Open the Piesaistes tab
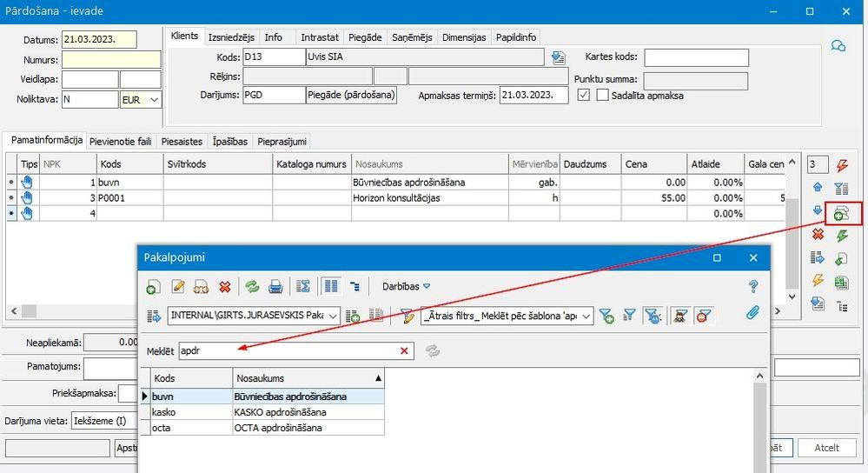 [182, 141]
